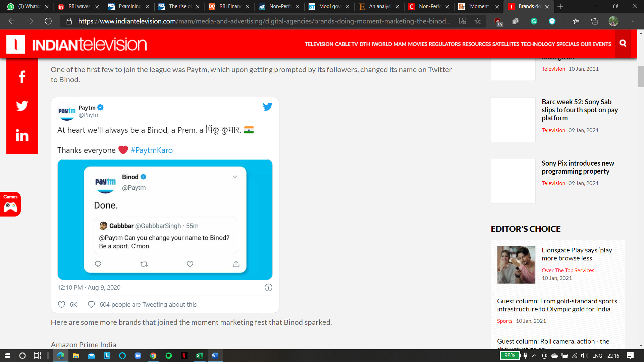Viewport: 644px width, 362px height.
Task: Show hidden system tray icons chevron
Action: pyautogui.click(x=534, y=356)
